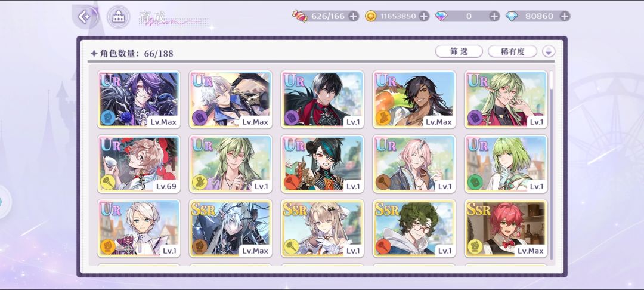Screen dimensions: 644x290
Task: Add pink gems with plus icon
Action: click(494, 16)
